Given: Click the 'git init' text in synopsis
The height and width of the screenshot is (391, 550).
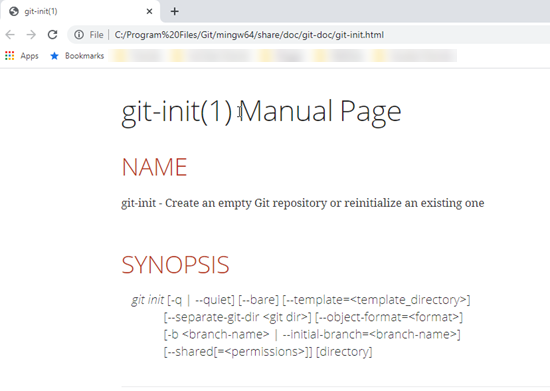Looking at the screenshot, I should [x=147, y=300].
